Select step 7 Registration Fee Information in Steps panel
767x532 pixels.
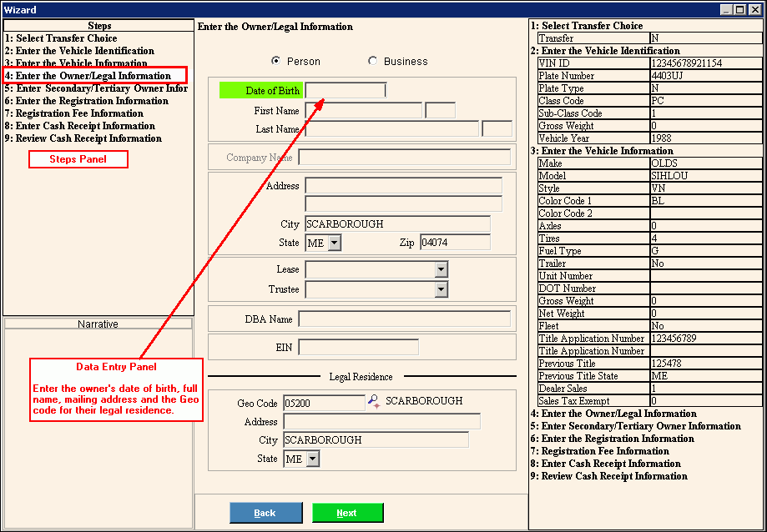coord(74,113)
